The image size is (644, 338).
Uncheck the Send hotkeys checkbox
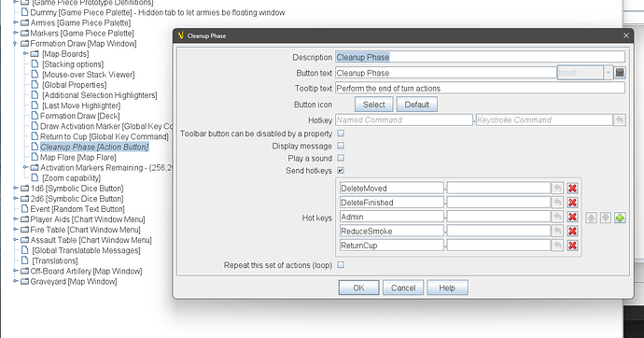click(x=341, y=171)
